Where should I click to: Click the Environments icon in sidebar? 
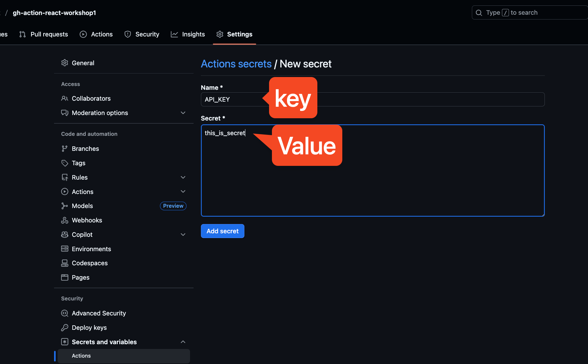[65, 249]
